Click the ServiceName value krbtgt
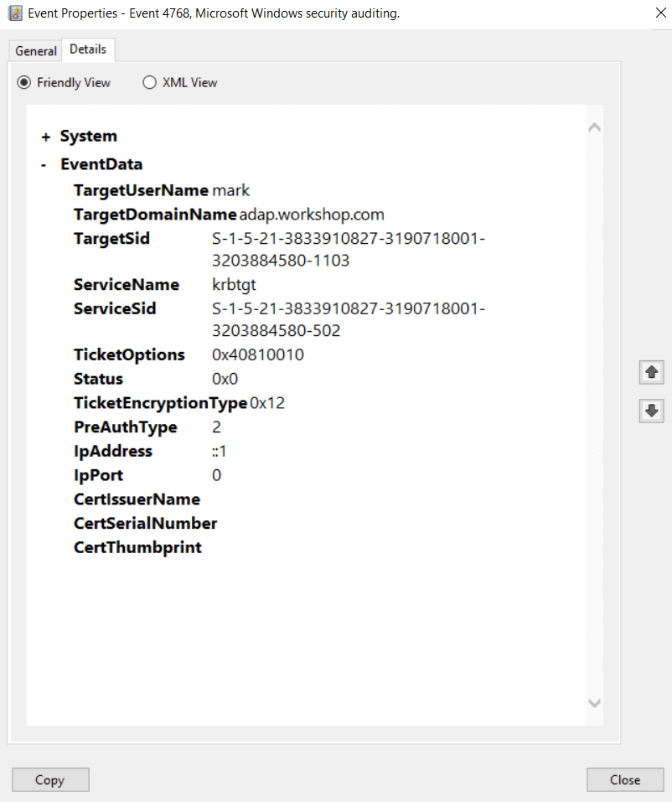 234,284
